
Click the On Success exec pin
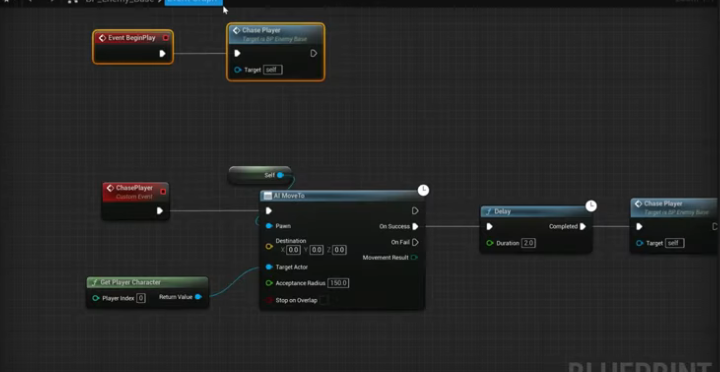click(415, 226)
